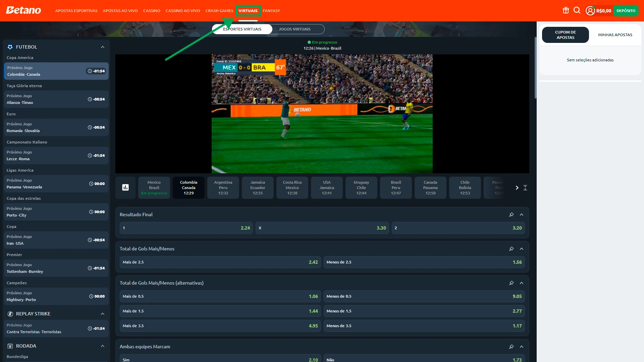Open Virtuais menu item
The image size is (644, 362).
click(x=248, y=11)
